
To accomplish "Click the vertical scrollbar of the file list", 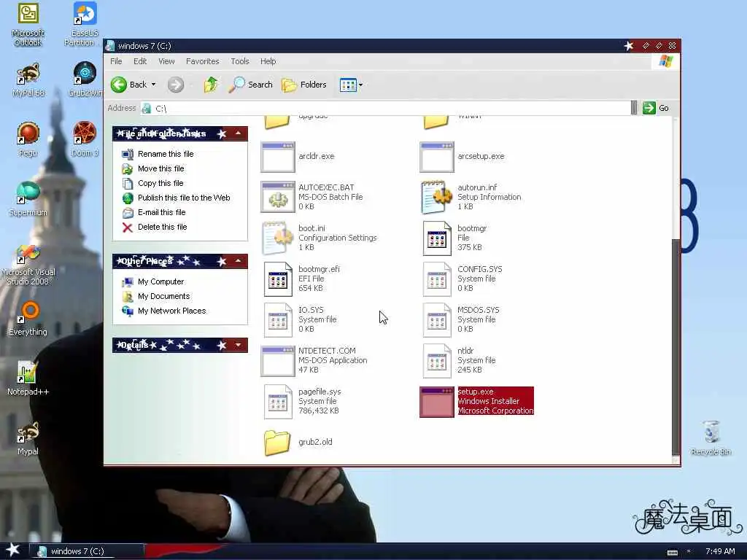I will [x=675, y=346].
